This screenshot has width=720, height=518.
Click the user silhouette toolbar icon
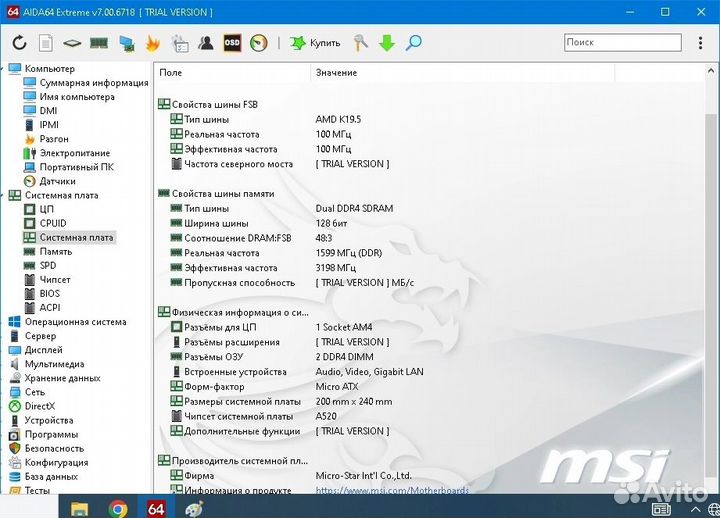point(205,43)
